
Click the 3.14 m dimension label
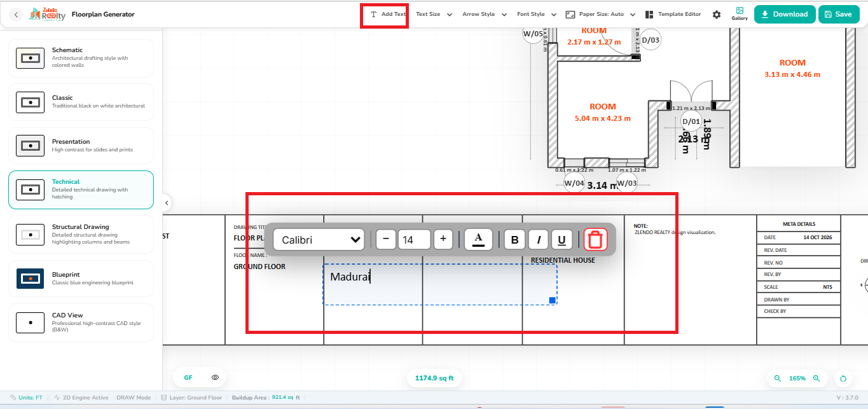tap(602, 186)
